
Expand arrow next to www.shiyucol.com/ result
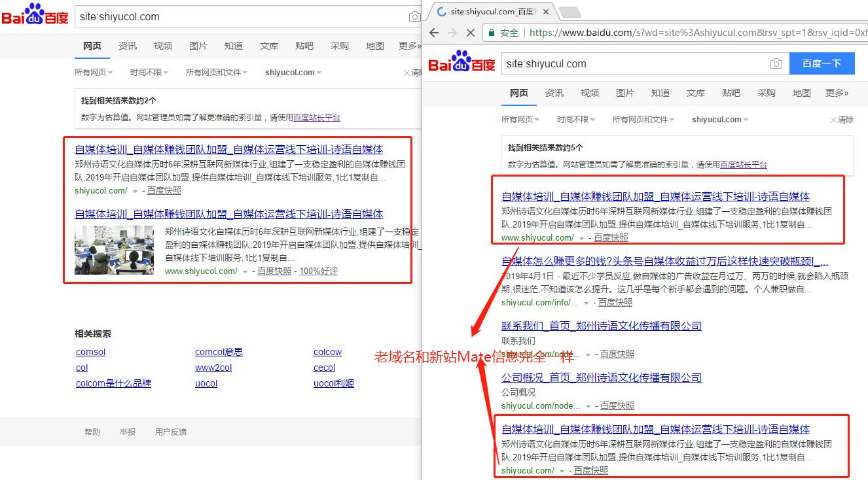click(245, 271)
